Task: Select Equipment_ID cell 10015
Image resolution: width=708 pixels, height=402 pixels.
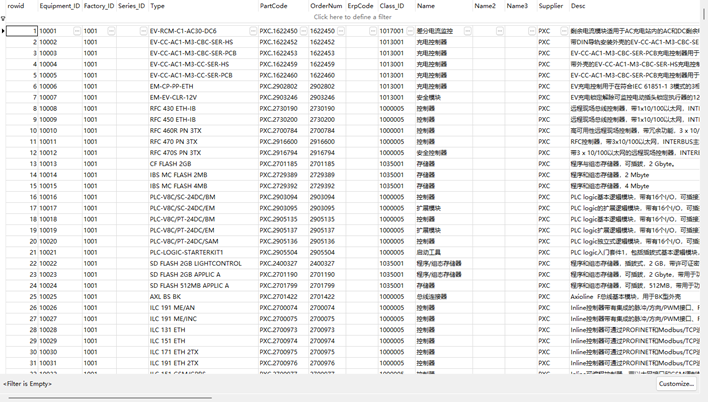Action: tap(60, 186)
